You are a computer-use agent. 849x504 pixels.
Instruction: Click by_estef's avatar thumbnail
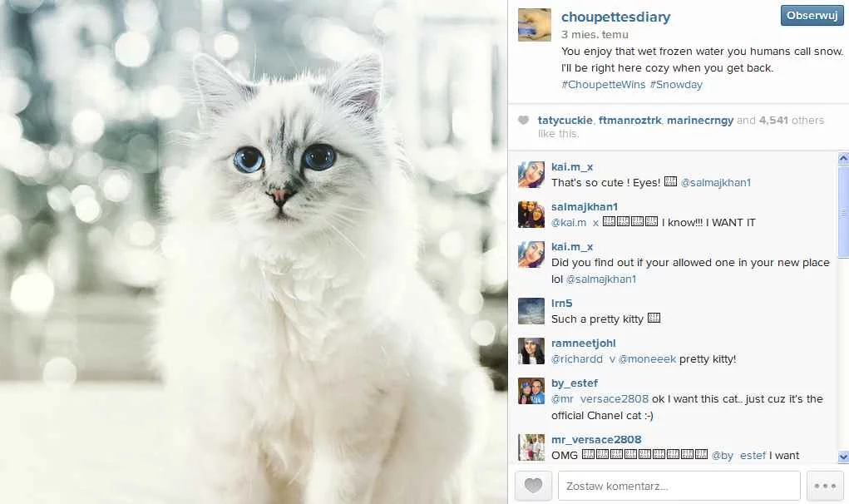point(531,392)
